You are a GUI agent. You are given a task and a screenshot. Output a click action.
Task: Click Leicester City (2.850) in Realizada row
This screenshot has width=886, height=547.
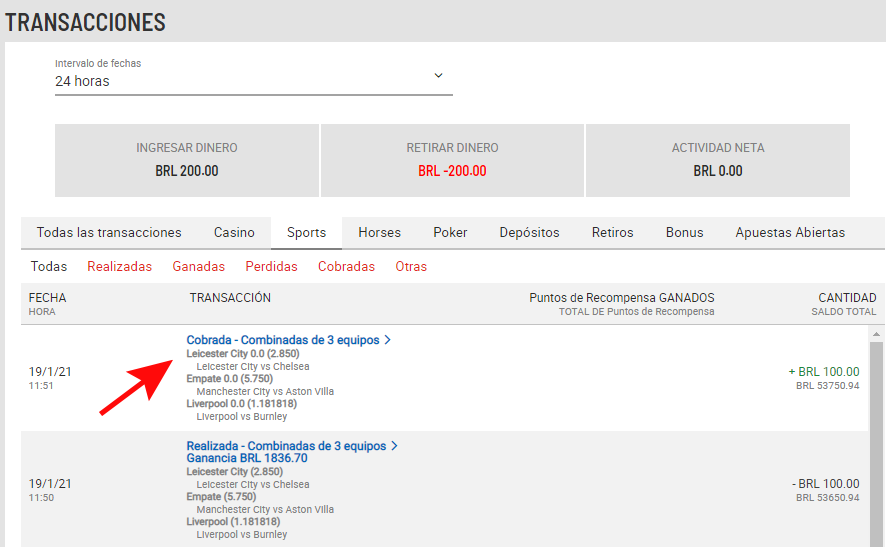tap(234, 471)
